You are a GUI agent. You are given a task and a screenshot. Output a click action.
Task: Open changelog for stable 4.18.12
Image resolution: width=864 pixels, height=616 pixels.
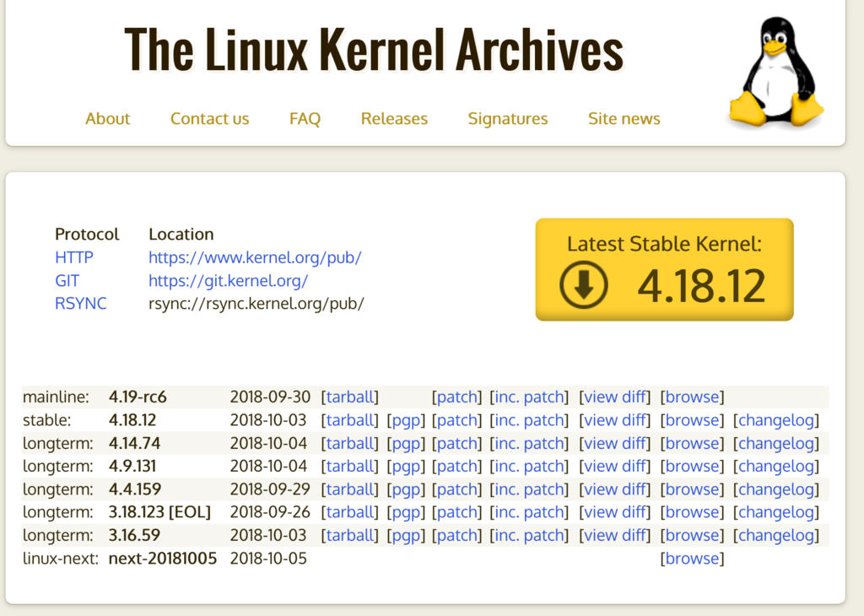click(776, 420)
